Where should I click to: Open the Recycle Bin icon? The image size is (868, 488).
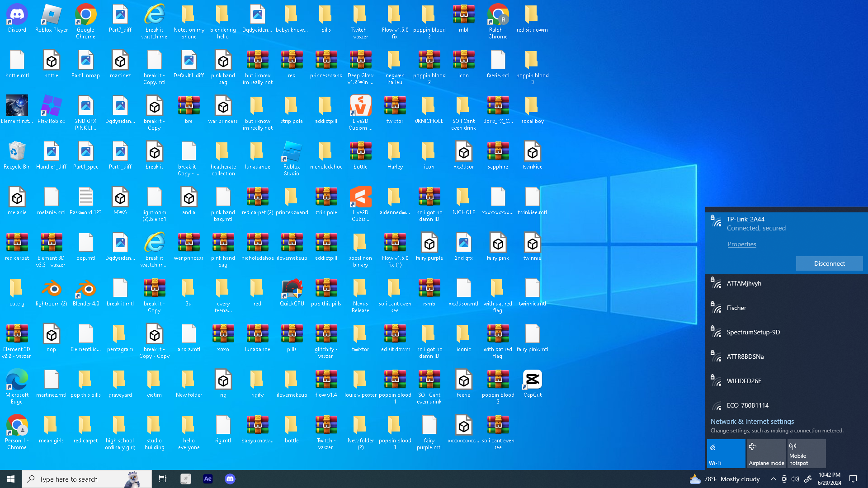click(17, 156)
